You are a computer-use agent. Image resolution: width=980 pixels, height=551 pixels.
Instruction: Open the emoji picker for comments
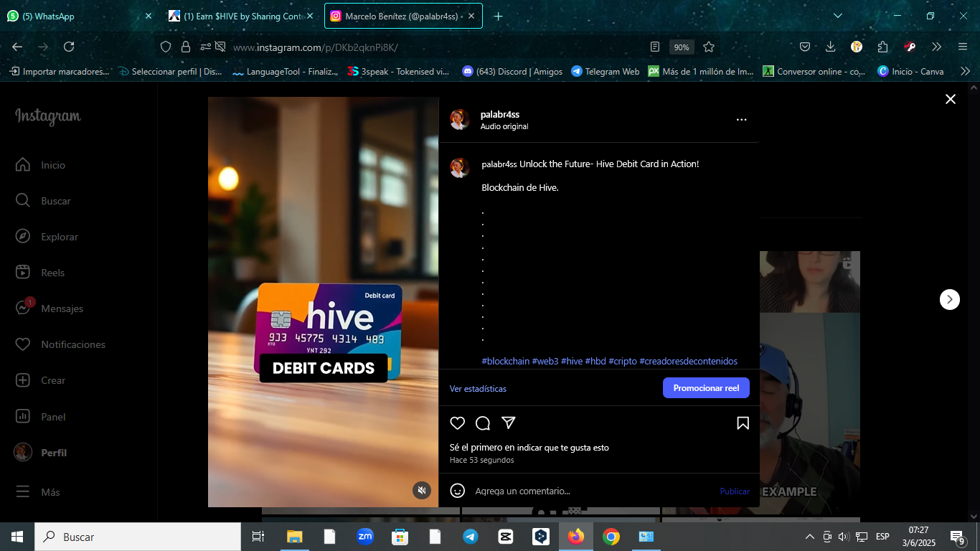click(x=457, y=491)
